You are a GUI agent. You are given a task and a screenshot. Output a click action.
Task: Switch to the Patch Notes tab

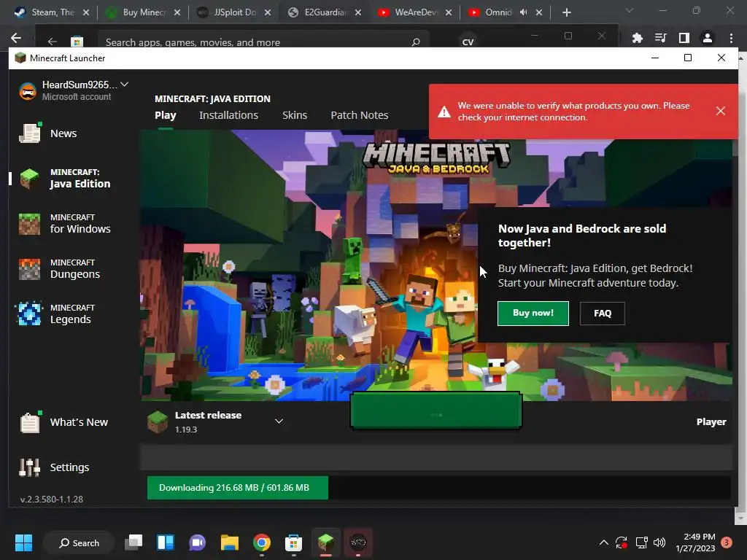359,115
